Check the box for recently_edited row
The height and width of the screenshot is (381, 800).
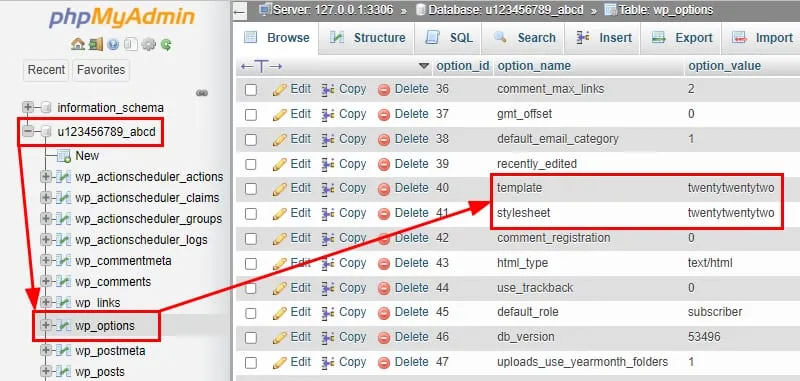pyautogui.click(x=251, y=165)
